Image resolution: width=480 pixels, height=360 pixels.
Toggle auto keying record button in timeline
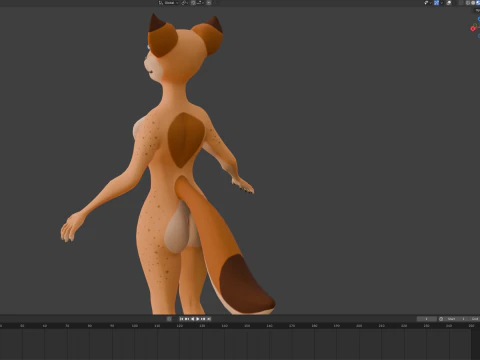[169, 319]
